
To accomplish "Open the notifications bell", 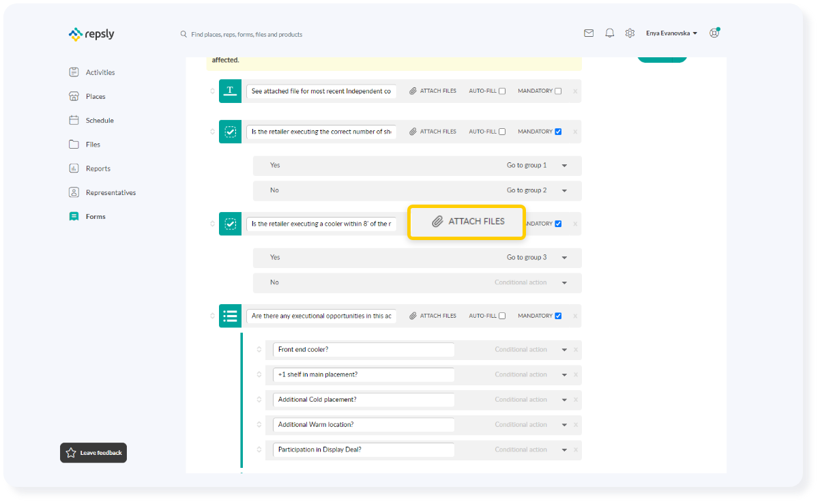I will coord(610,33).
